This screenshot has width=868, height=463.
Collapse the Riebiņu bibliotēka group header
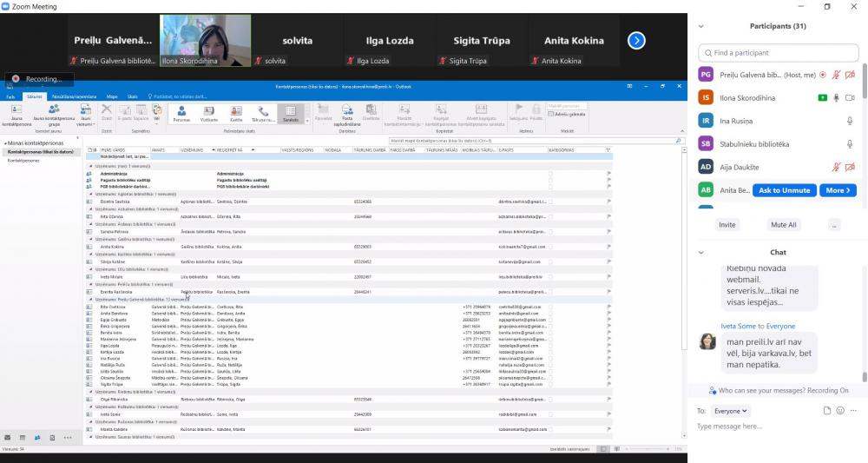point(91,392)
